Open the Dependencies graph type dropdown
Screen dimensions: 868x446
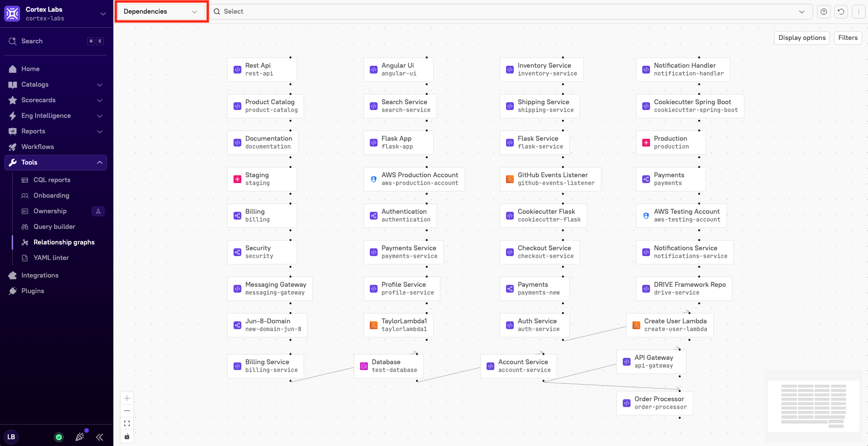(x=161, y=12)
